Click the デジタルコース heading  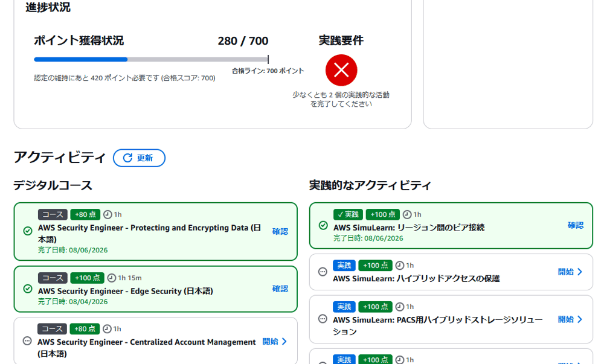pyautogui.click(x=53, y=185)
